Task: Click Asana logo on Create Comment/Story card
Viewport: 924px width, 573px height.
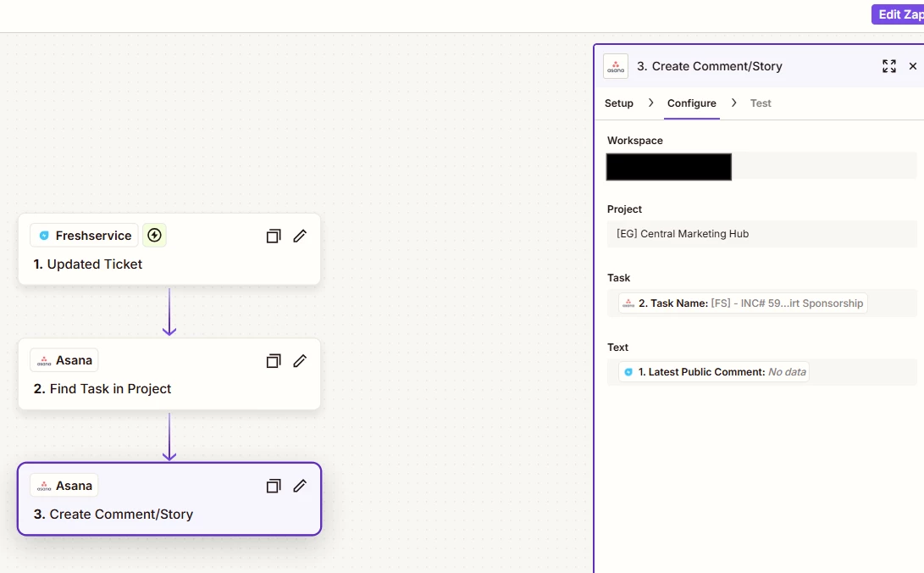Action: [x=44, y=487]
